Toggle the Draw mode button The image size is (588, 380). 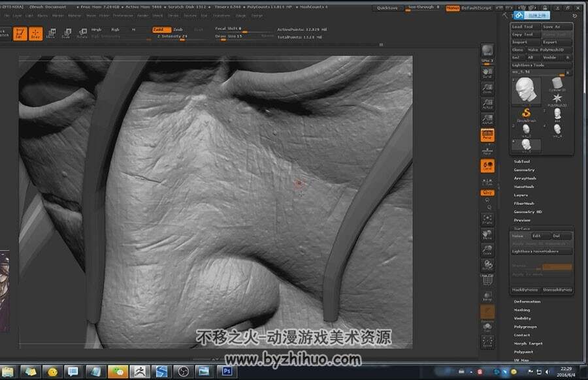[35, 34]
